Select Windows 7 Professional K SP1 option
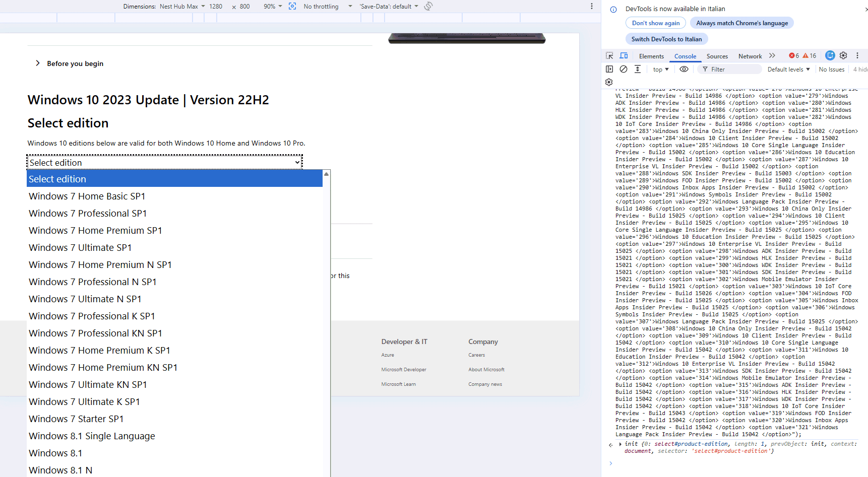The height and width of the screenshot is (477, 868). tap(174, 316)
